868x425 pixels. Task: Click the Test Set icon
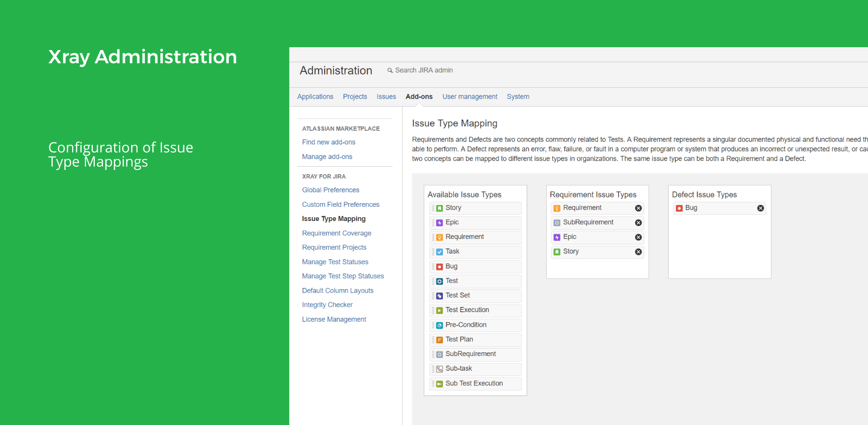point(439,296)
